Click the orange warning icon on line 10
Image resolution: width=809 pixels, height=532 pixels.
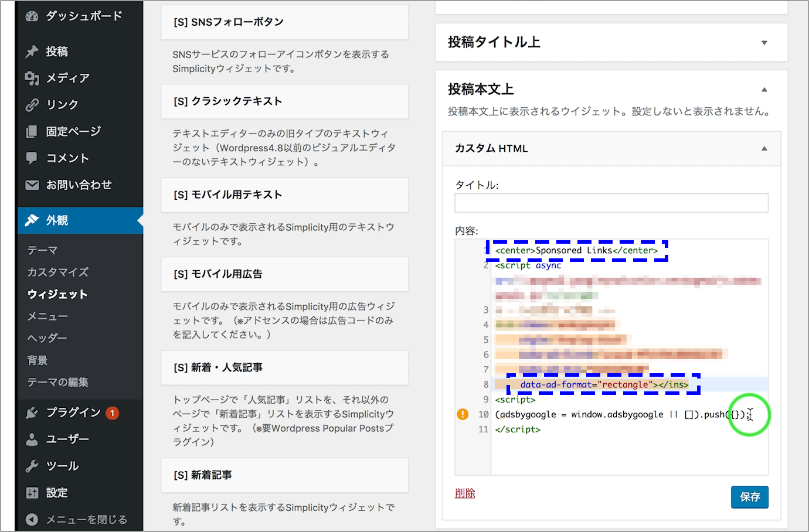pyautogui.click(x=463, y=414)
